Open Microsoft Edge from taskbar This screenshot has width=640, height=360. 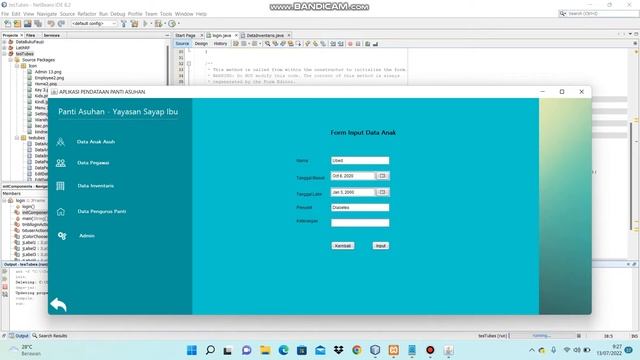click(284, 350)
